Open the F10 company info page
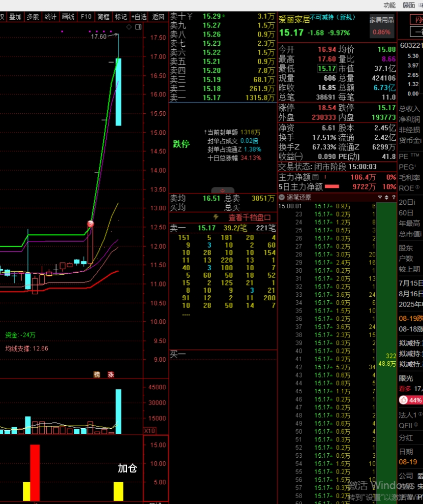 pos(86,17)
